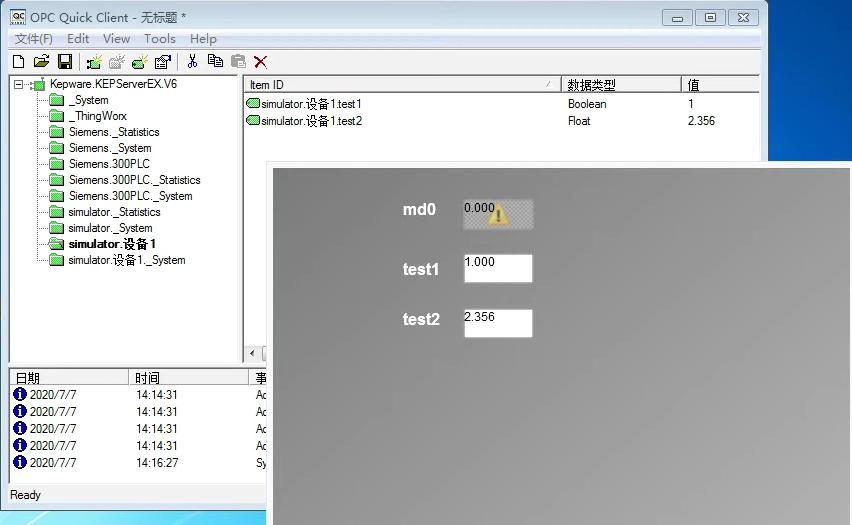Collapse the Kepware.KEPServerEX.V6 tree node
Image resolution: width=852 pixels, height=525 pixels.
(19, 85)
